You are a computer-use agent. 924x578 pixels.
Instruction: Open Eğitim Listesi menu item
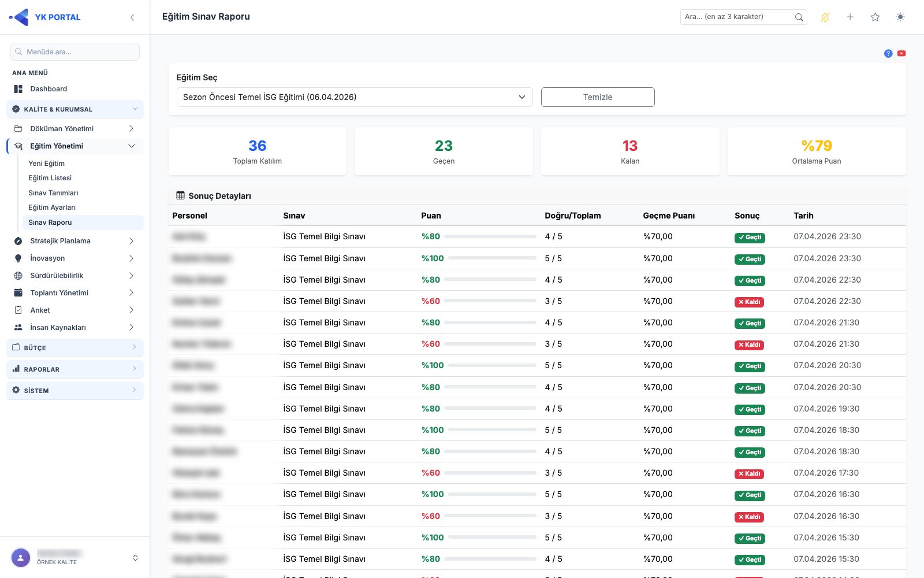pyautogui.click(x=50, y=178)
